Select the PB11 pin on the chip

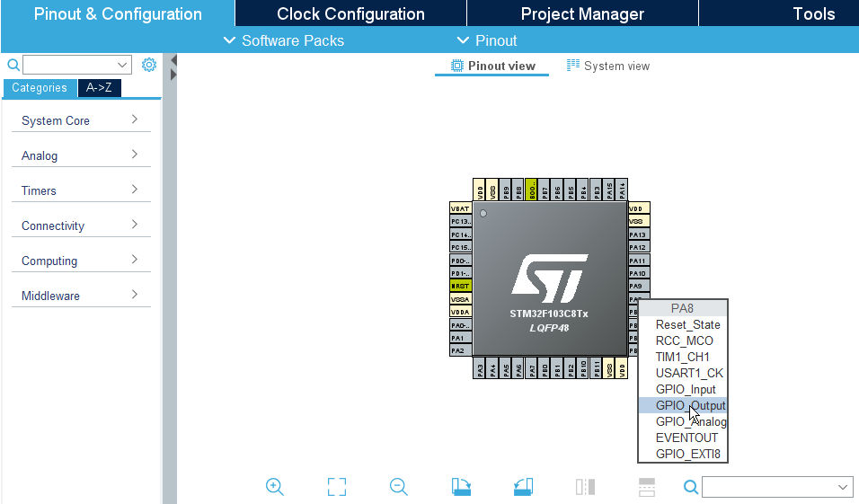click(596, 368)
